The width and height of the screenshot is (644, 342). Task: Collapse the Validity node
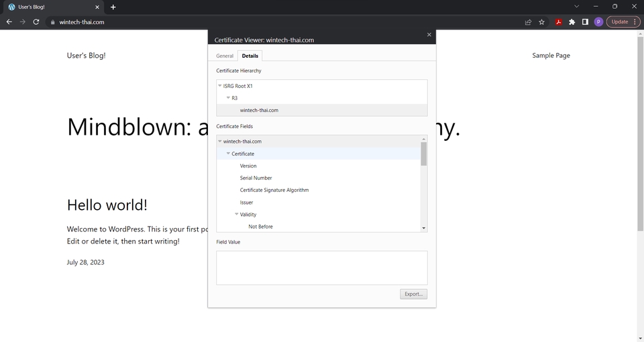237,215
